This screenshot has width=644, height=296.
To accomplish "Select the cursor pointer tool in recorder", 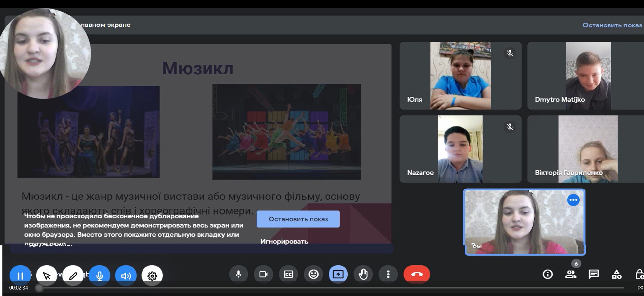I will 47,275.
